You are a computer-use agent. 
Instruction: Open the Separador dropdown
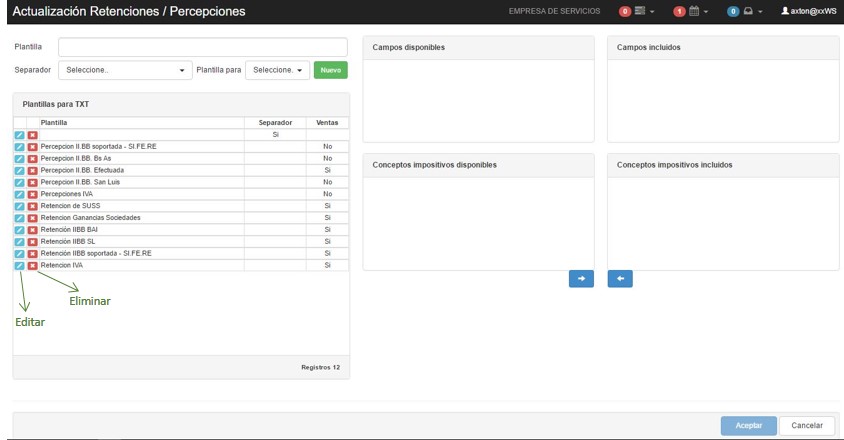coord(125,70)
